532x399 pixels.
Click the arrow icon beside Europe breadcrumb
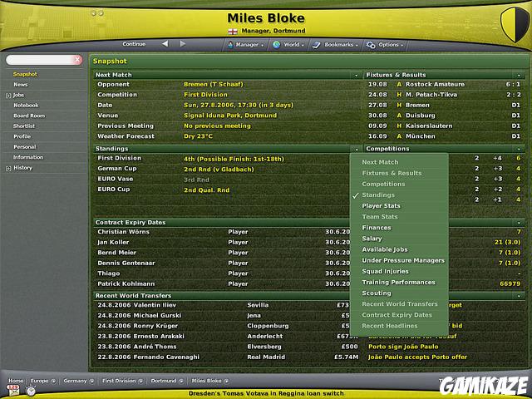(53, 381)
